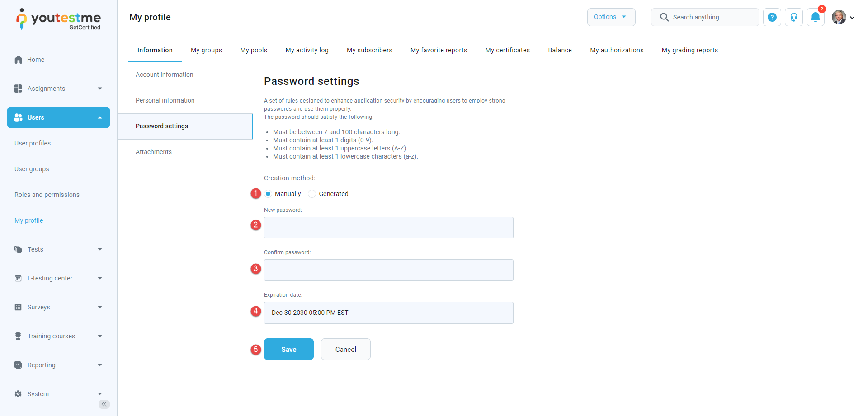Switch to My certificates tab
Image resolution: width=868 pixels, height=416 pixels.
(507, 50)
